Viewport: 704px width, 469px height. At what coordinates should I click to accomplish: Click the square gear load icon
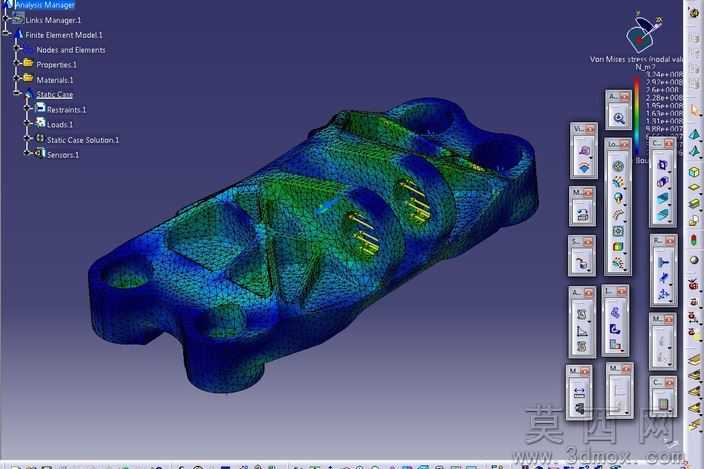(x=618, y=231)
